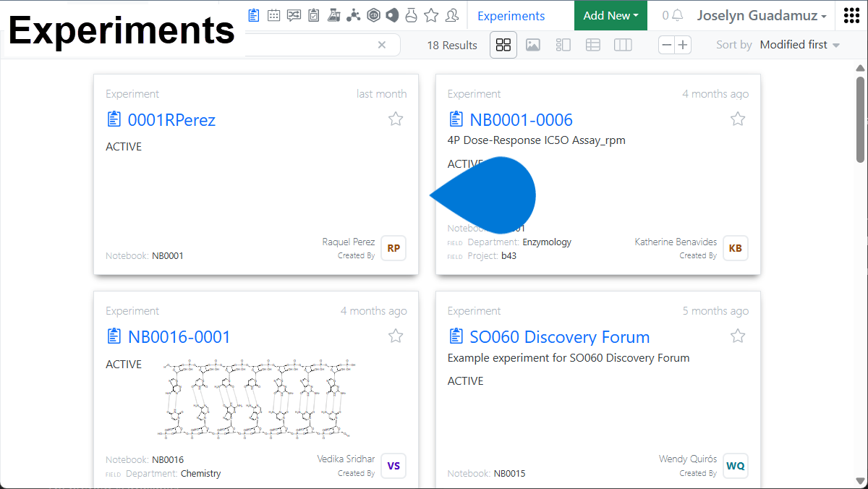Open the apps grid launcher icon

point(851,15)
